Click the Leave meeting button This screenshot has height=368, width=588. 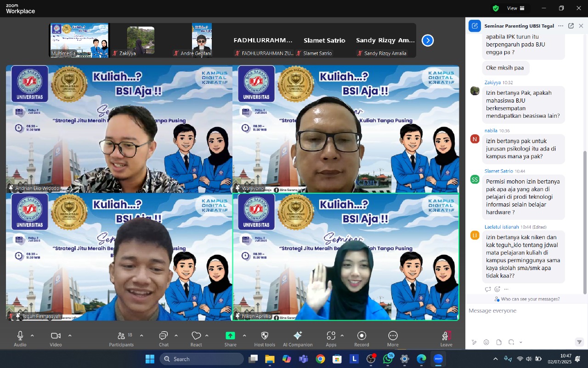pyautogui.click(x=446, y=339)
